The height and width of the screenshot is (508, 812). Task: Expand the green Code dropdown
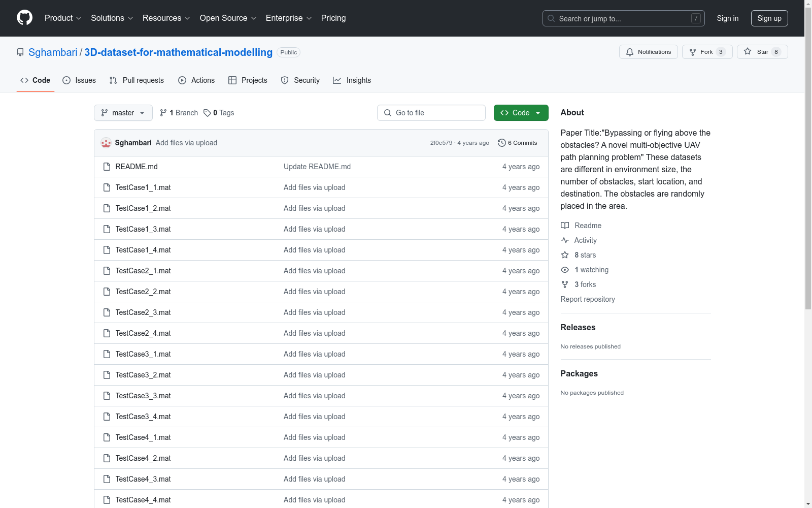pyautogui.click(x=521, y=113)
